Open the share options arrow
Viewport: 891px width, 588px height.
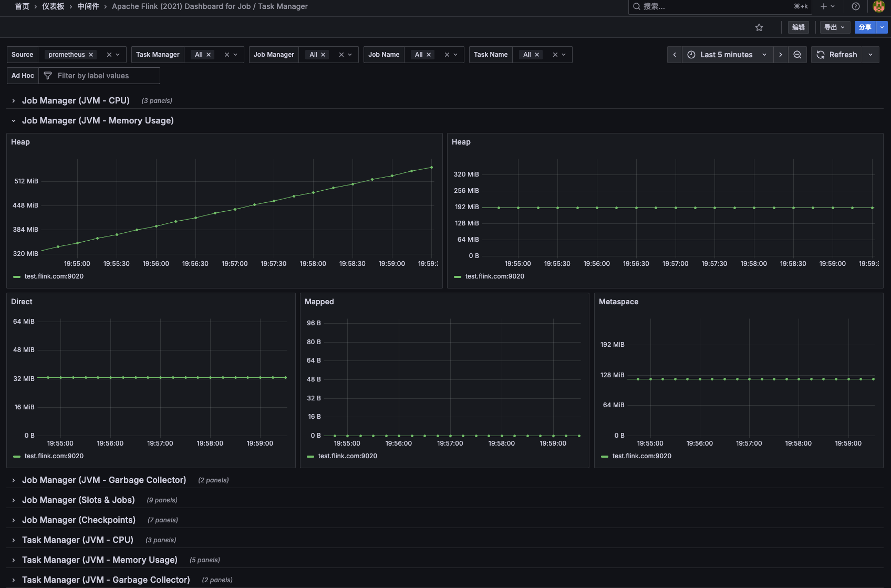[882, 27]
